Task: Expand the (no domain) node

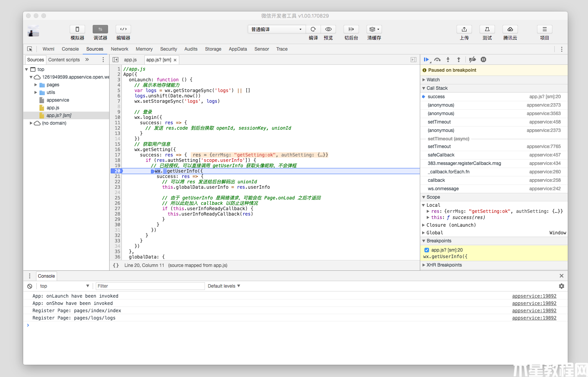Action: click(x=31, y=123)
